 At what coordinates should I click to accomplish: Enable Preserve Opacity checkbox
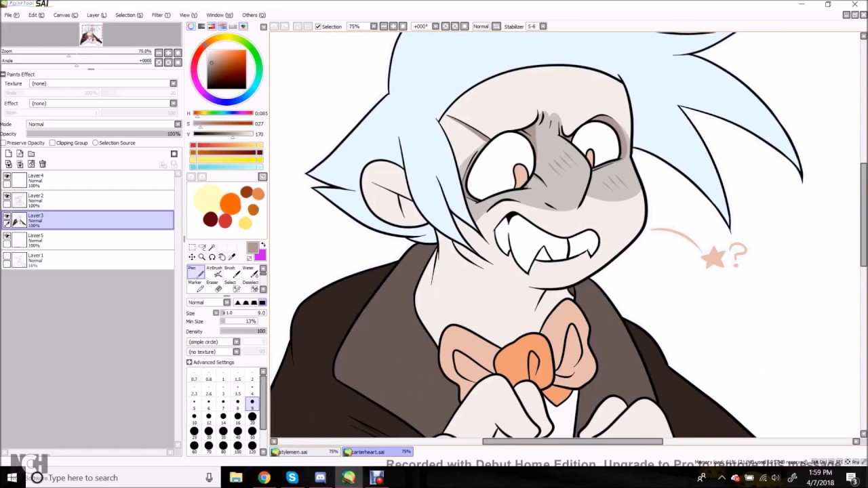click(3, 143)
